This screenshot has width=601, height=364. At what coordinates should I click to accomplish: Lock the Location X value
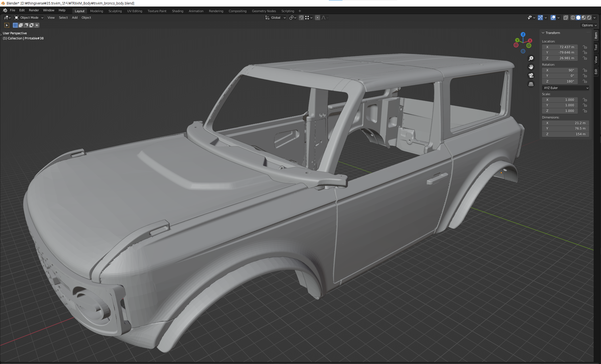click(585, 47)
